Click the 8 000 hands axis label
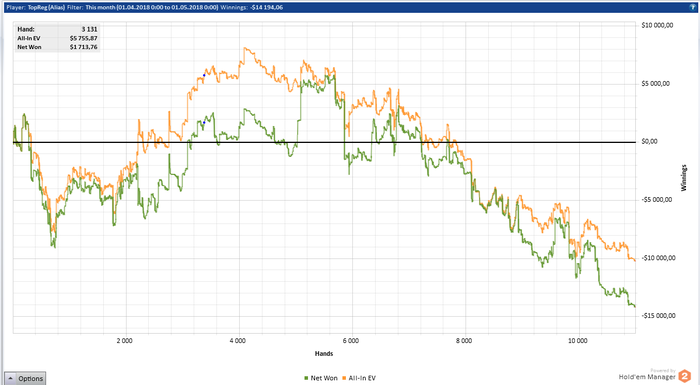 (464, 341)
